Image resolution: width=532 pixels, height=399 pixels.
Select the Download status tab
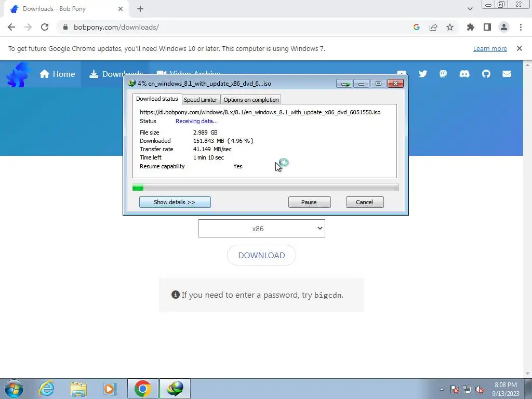(x=157, y=99)
